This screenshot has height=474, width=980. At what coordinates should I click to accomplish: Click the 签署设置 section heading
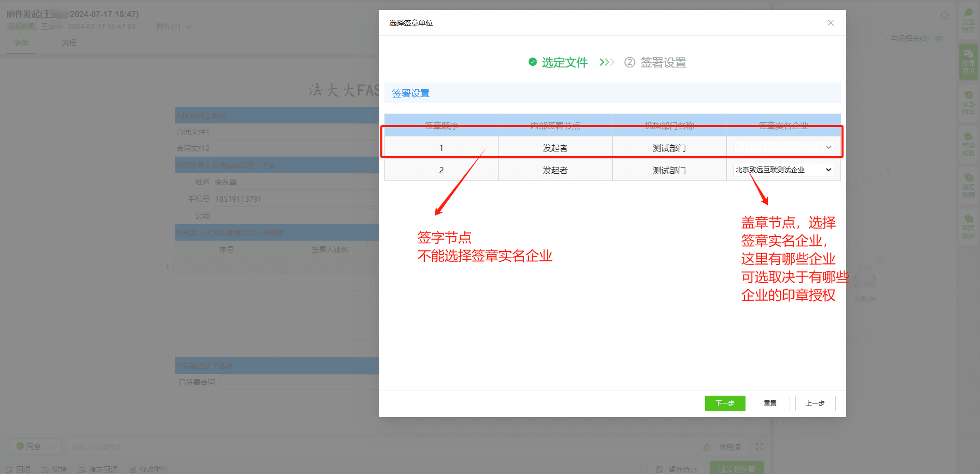410,93
